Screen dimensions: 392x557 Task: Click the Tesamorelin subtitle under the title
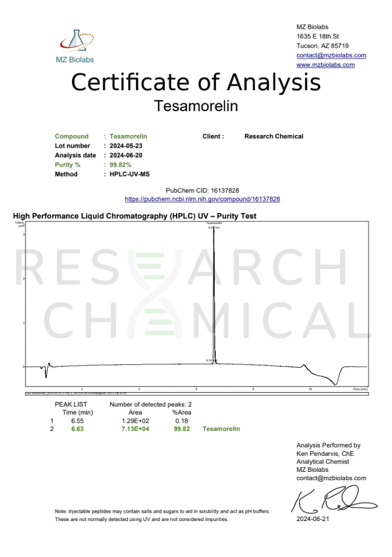pos(196,105)
